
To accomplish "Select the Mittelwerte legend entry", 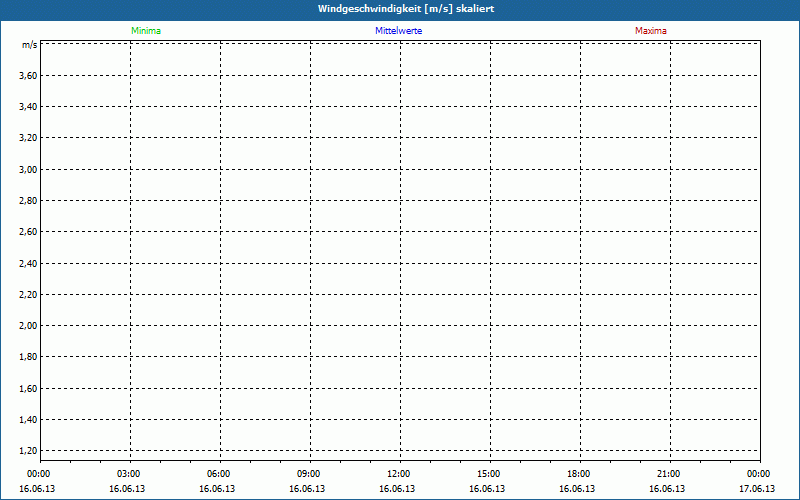I will [x=398, y=31].
